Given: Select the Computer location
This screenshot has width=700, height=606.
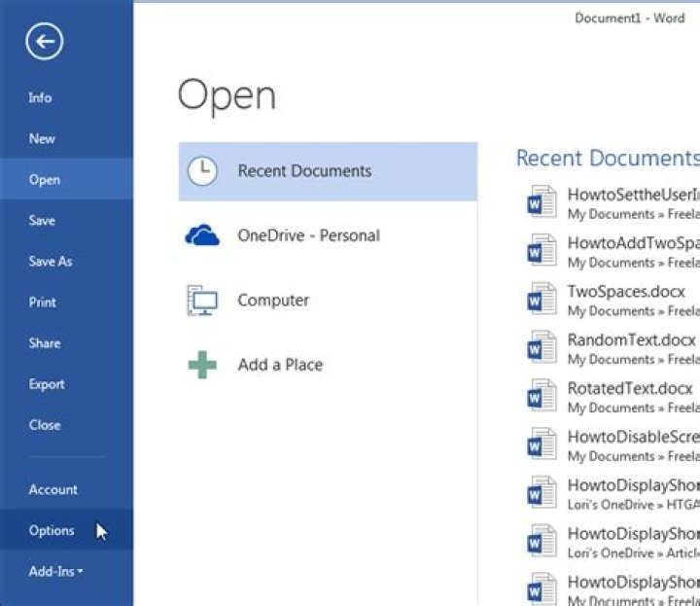Looking at the screenshot, I should pyautogui.click(x=329, y=301).
